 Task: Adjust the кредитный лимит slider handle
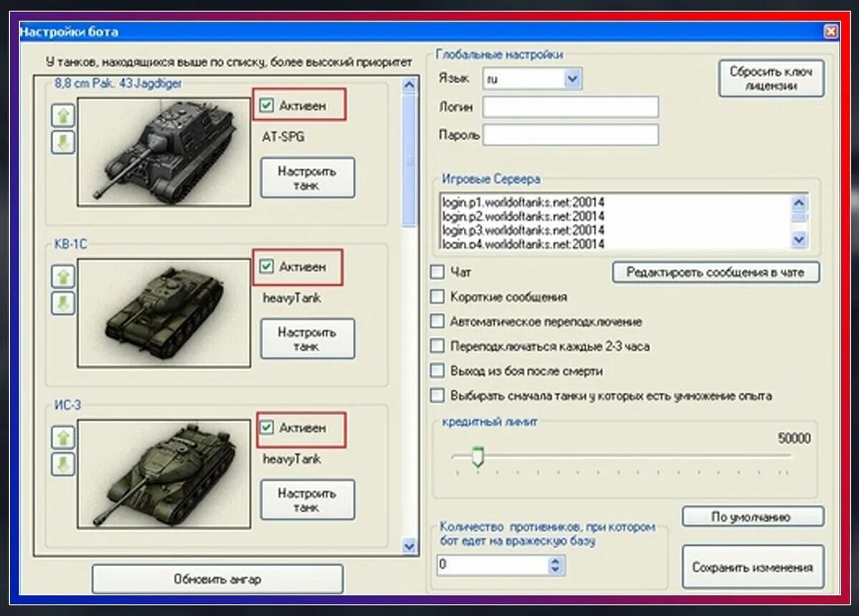(478, 456)
